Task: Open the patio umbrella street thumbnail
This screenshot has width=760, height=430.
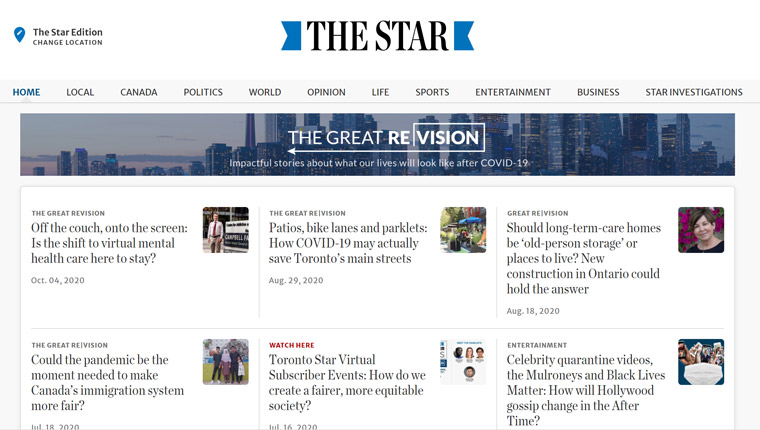Action: (463, 230)
